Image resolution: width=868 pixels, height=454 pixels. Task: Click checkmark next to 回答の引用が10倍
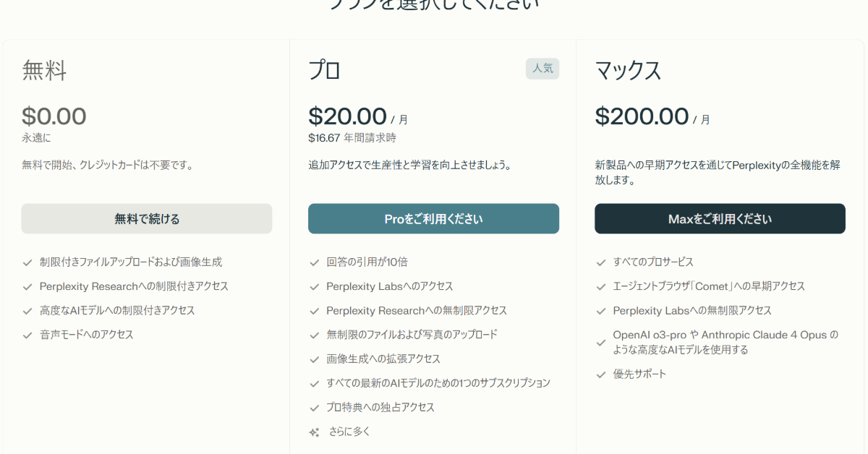tap(314, 262)
